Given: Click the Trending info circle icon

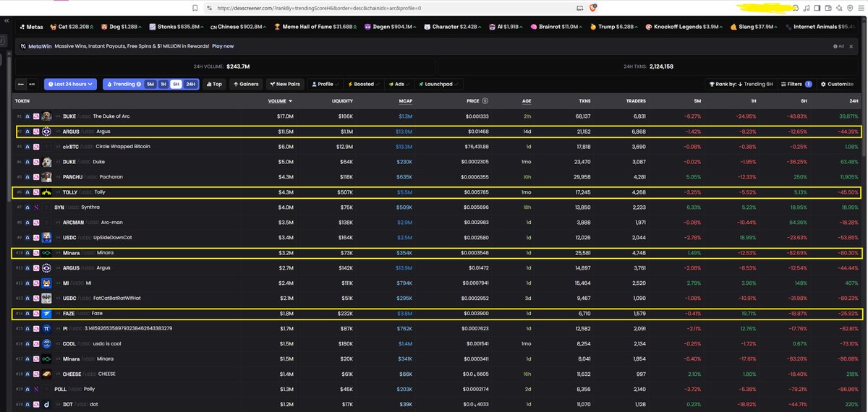Looking at the screenshot, I should click(139, 84).
